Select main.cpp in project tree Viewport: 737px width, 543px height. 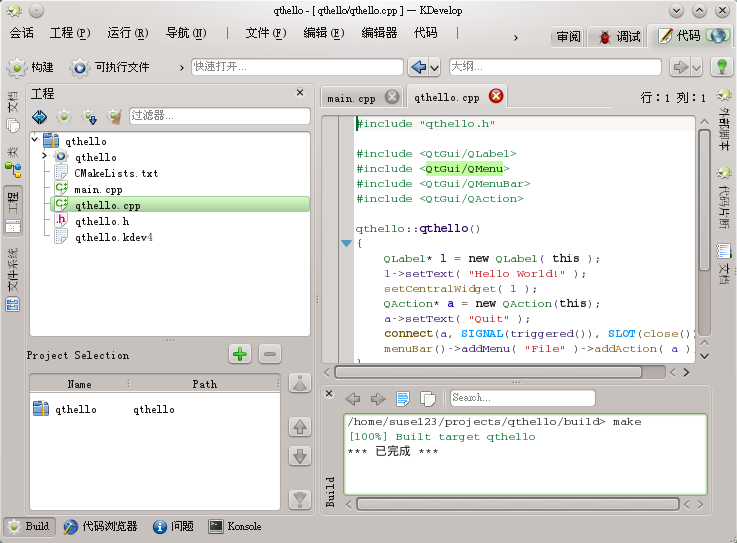[98, 189]
